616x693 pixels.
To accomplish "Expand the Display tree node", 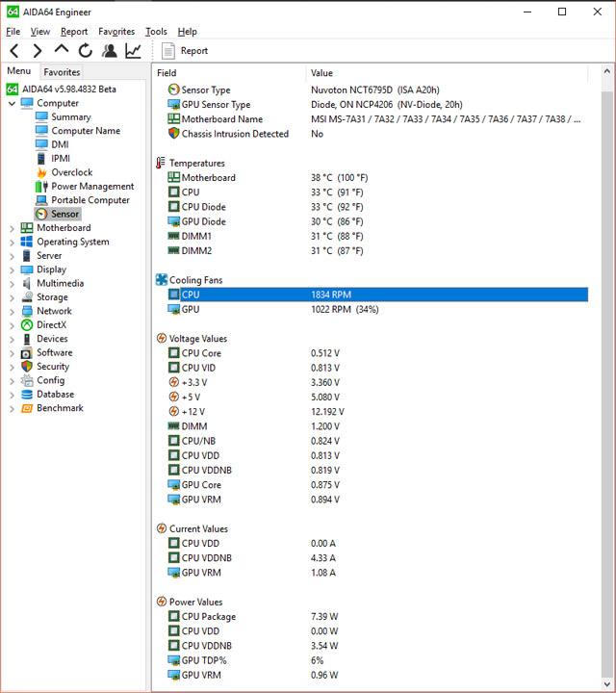I will (x=12, y=270).
